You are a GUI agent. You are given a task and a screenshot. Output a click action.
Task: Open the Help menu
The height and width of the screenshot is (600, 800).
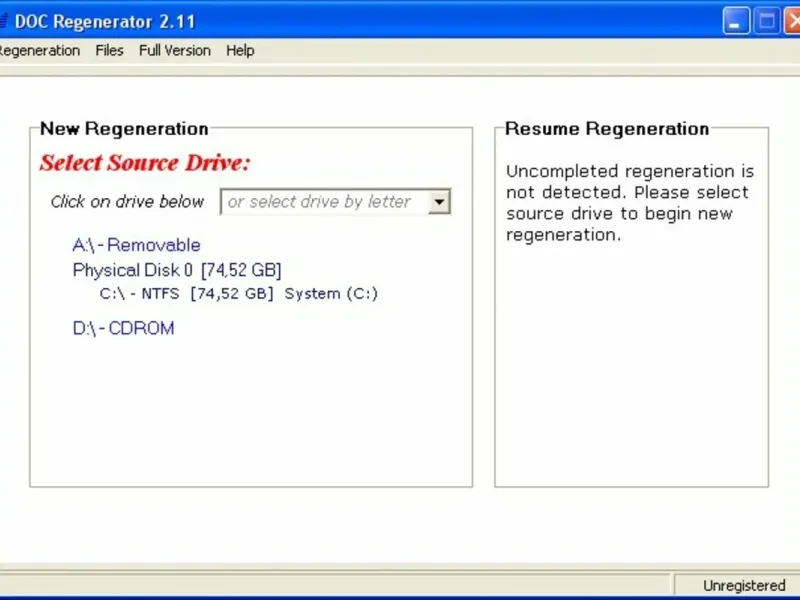[240, 51]
